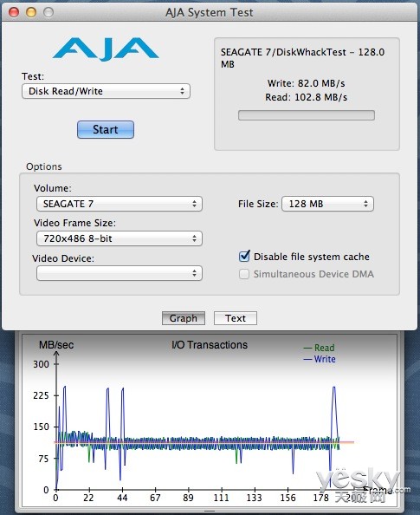Toggle Disable file system cache checkbox
The height and width of the screenshot is (515, 420).
[x=244, y=256]
